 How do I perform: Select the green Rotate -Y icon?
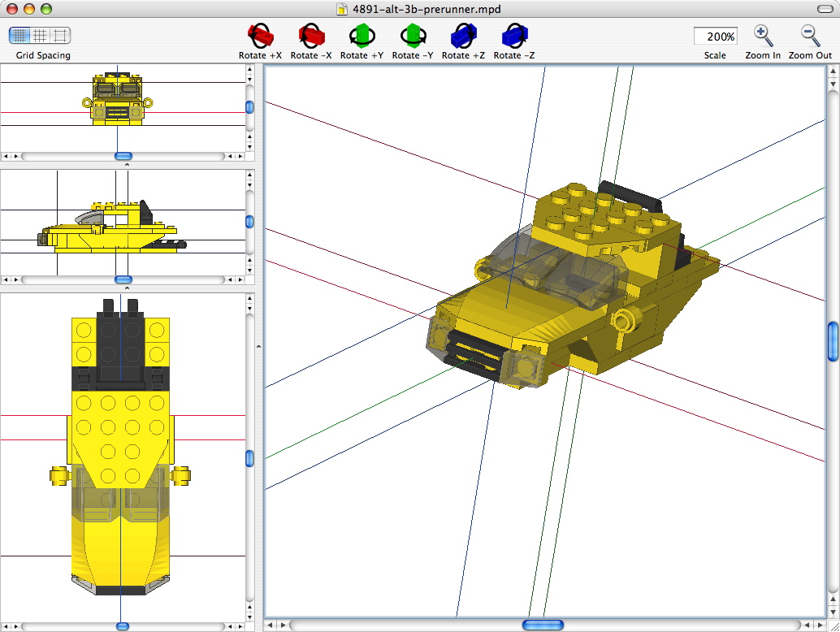click(413, 36)
